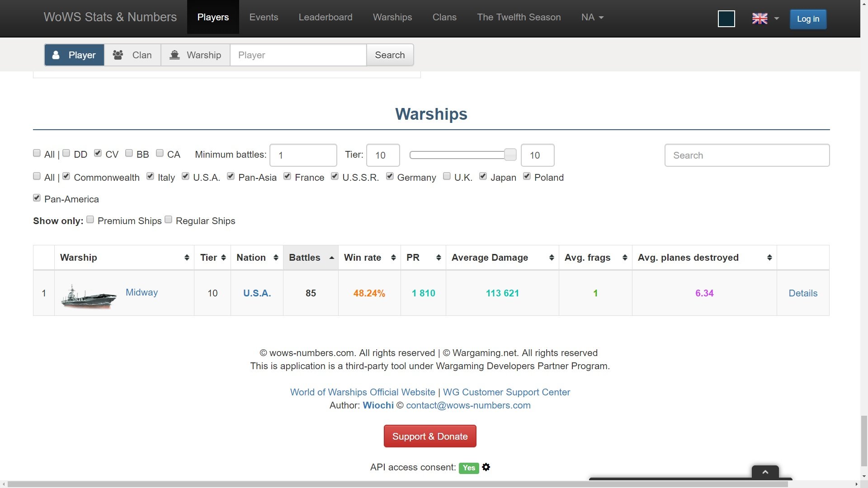Select the Player search mode icon button

click(74, 55)
